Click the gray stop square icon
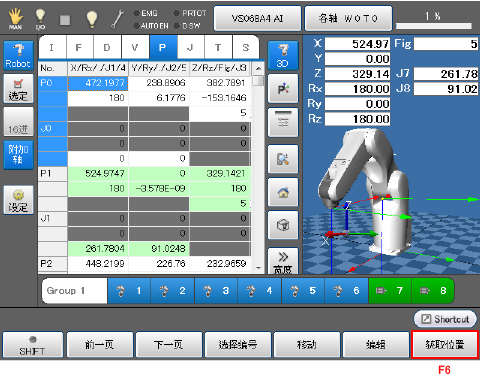 (65, 20)
